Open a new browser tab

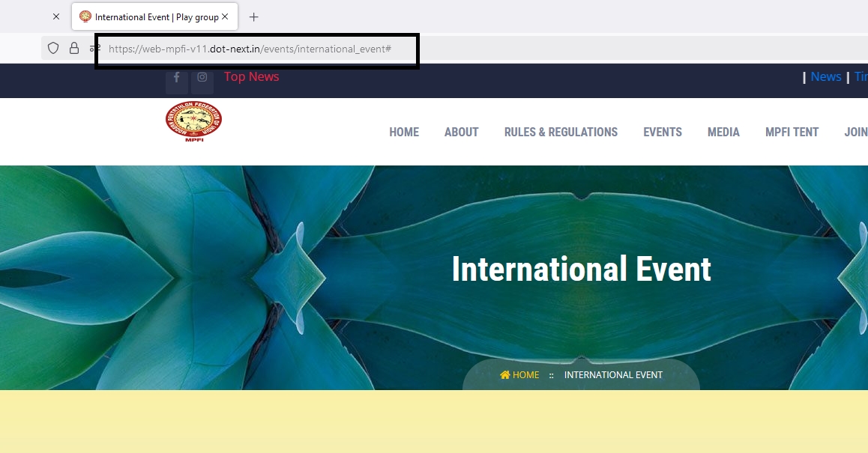(254, 16)
